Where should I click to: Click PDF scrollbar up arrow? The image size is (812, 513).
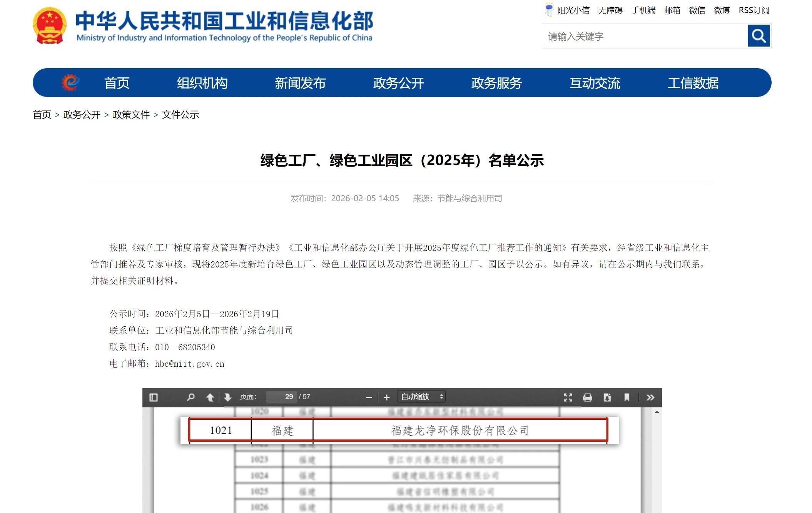coord(657,412)
